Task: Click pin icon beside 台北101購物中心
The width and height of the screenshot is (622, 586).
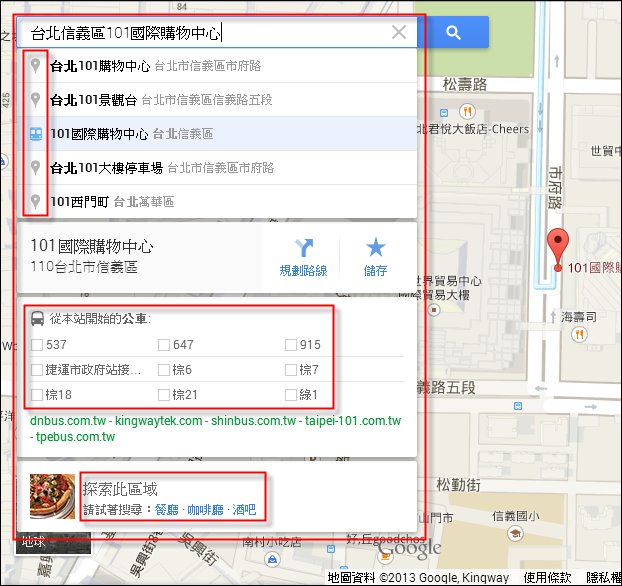Action: click(36, 66)
